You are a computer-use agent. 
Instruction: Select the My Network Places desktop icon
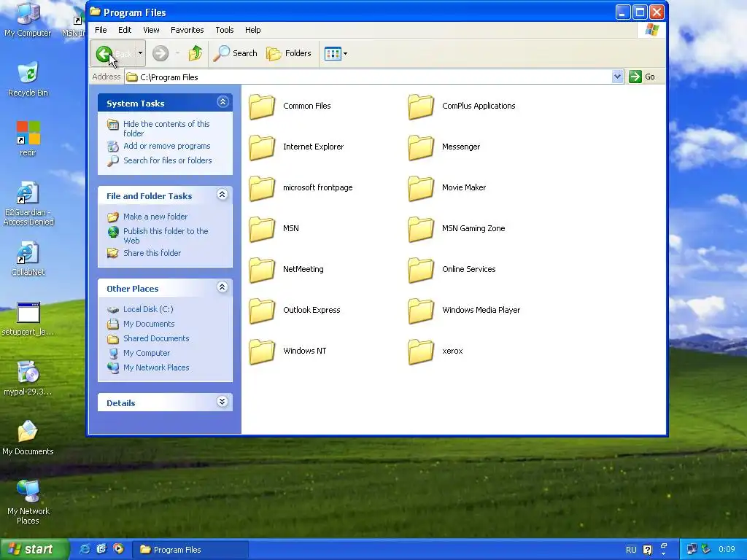(x=28, y=491)
